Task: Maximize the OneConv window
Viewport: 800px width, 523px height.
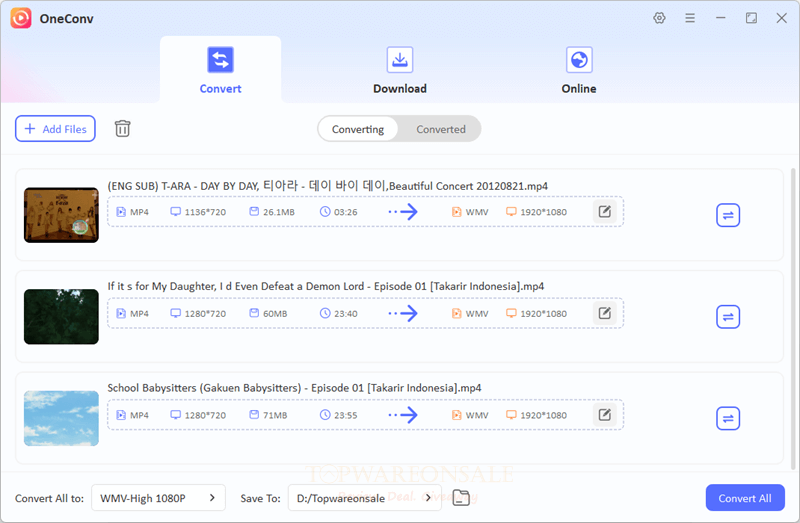Action: (x=751, y=18)
